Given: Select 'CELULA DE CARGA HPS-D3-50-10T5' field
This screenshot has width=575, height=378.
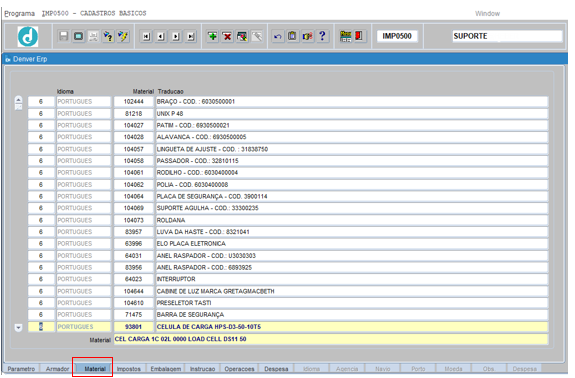Looking at the screenshot, I should [352, 327].
